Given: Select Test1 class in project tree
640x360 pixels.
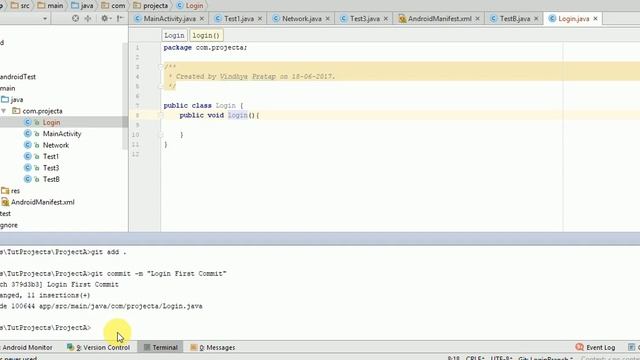Looking at the screenshot, I should pos(51,157).
